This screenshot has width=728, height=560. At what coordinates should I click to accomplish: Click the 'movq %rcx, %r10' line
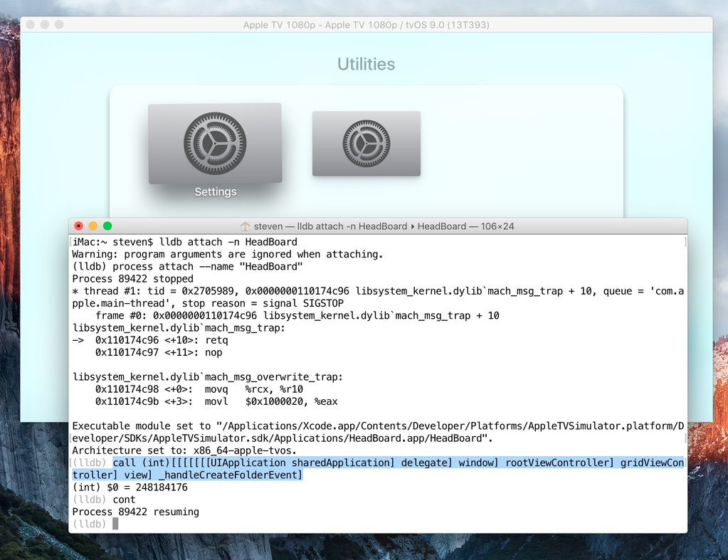tap(199, 389)
